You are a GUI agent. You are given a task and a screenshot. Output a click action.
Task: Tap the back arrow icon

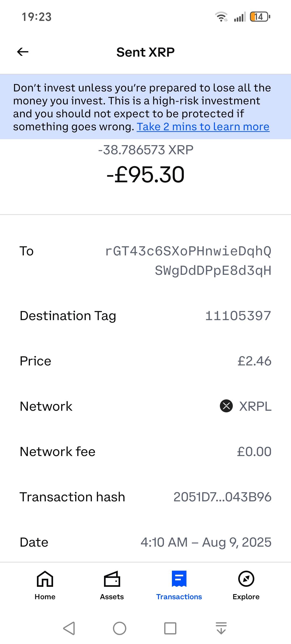(x=23, y=52)
